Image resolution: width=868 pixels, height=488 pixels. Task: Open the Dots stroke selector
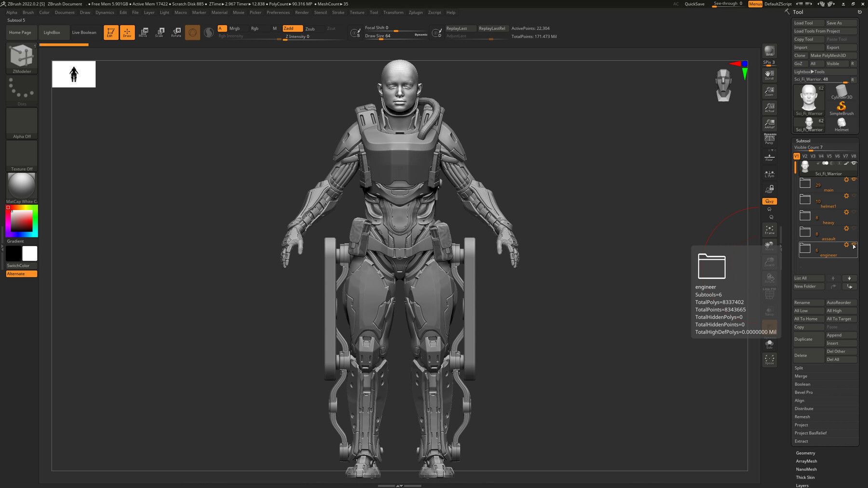click(x=22, y=91)
